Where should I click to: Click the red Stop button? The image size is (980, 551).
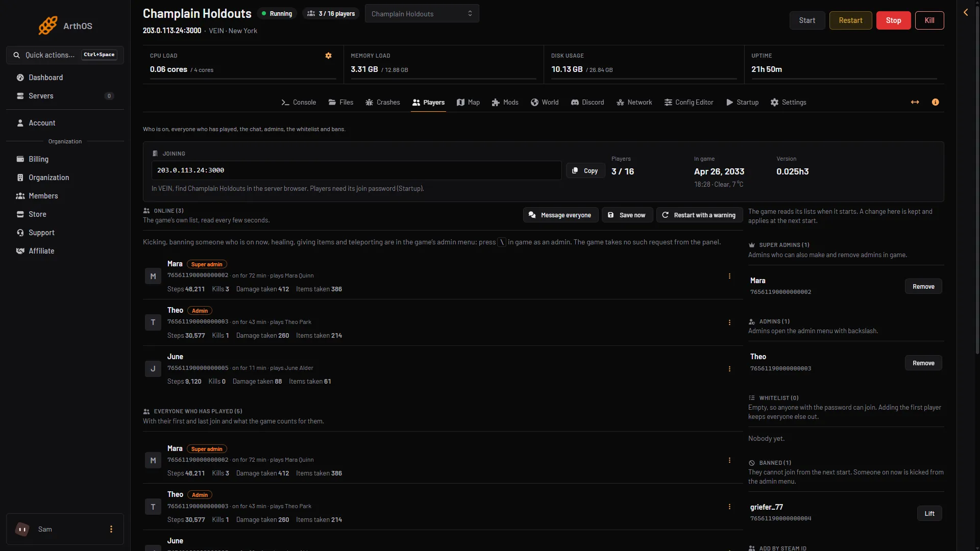click(x=893, y=20)
